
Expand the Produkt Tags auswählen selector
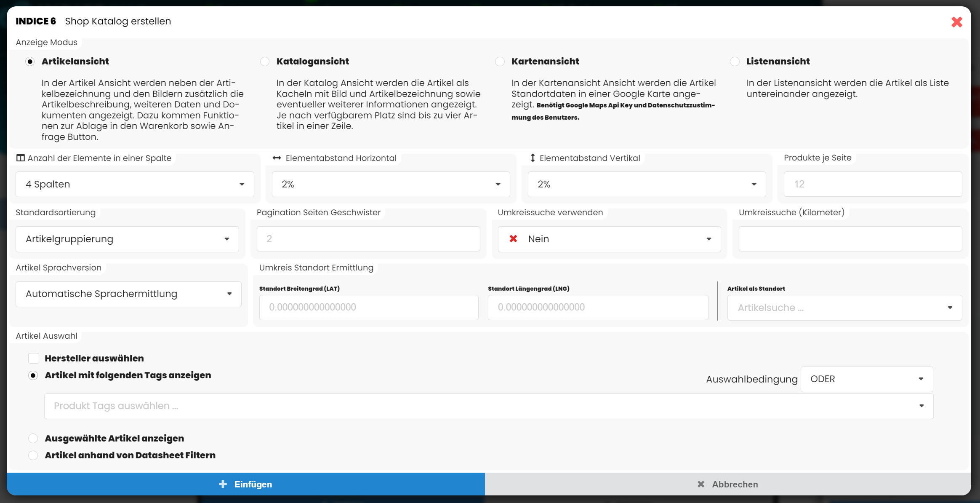point(488,406)
